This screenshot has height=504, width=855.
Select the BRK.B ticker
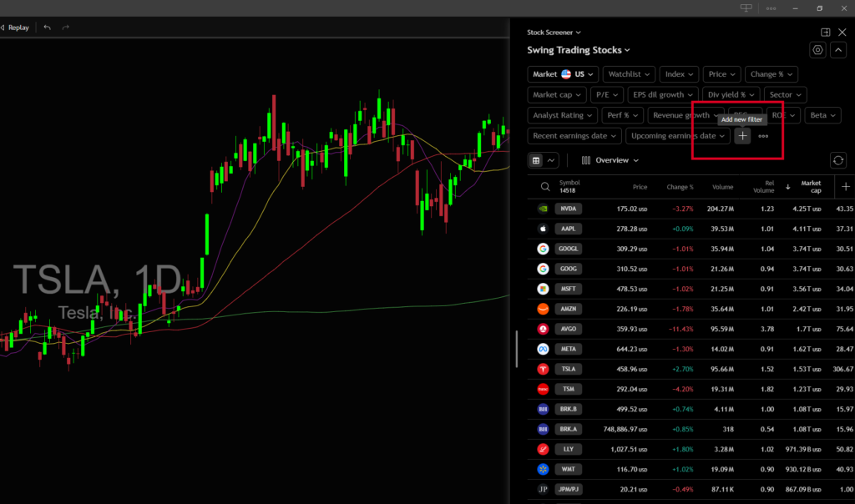point(568,409)
